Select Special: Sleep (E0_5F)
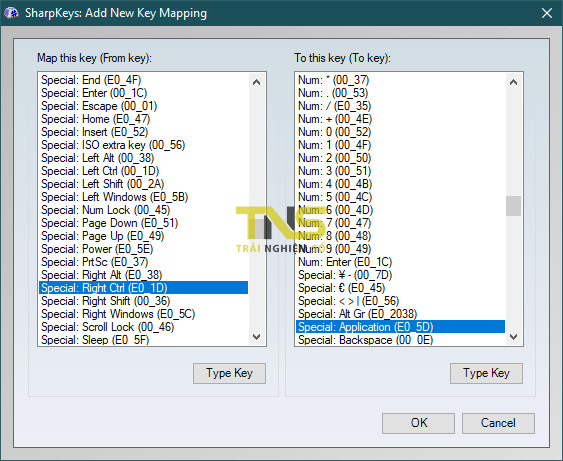The width and height of the screenshot is (563, 461). point(143,339)
